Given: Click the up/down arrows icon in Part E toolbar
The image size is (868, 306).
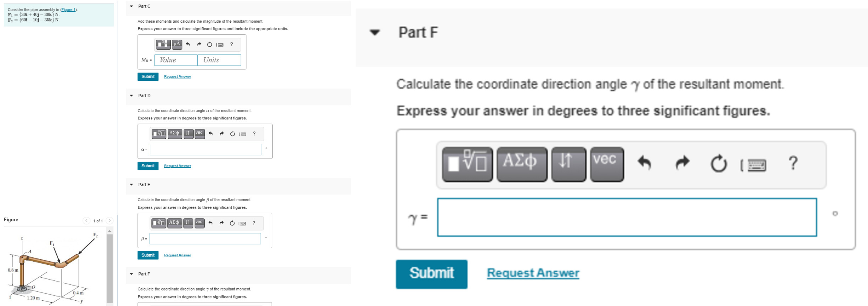Looking at the screenshot, I should pos(188,223).
